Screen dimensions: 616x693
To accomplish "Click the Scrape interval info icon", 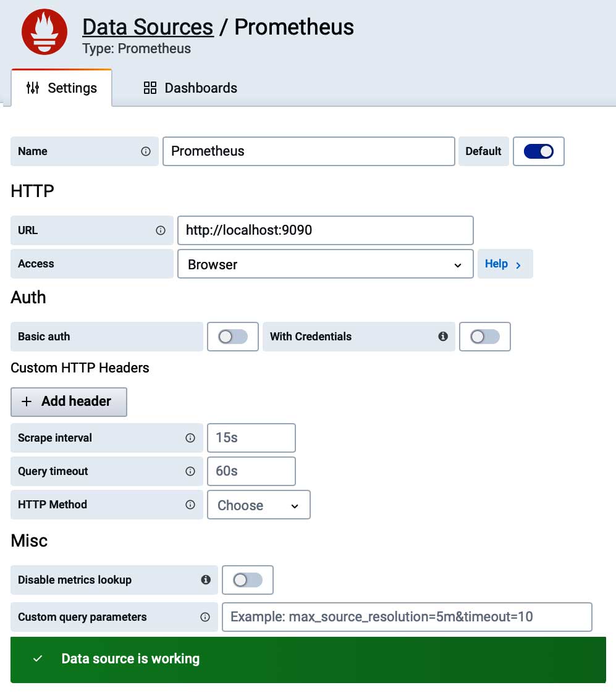I will click(190, 437).
